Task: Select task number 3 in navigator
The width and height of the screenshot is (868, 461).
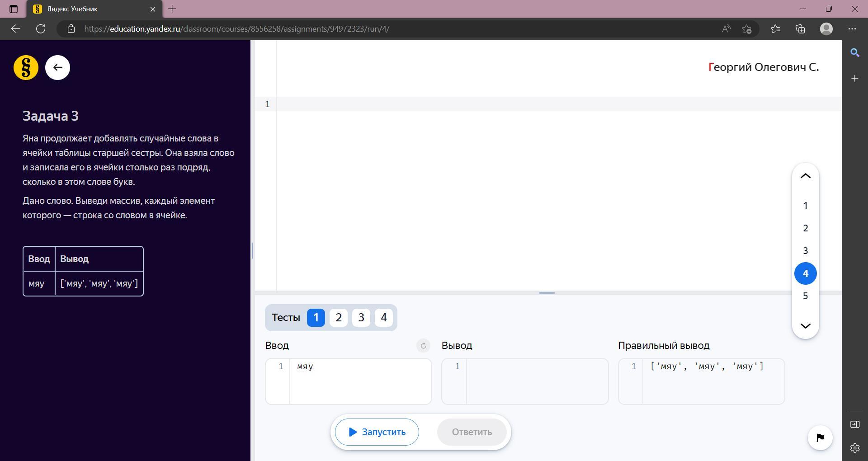Action: tap(805, 251)
